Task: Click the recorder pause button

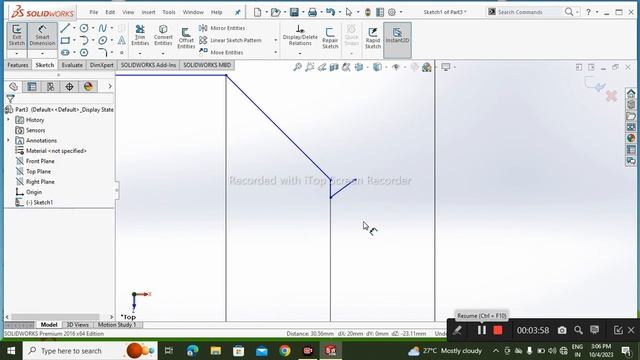Action: click(x=482, y=330)
